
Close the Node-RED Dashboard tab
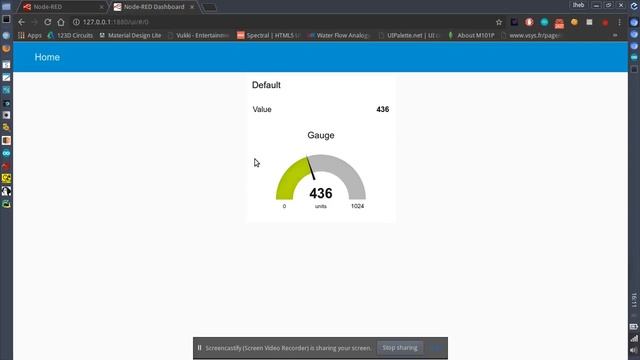click(192, 7)
